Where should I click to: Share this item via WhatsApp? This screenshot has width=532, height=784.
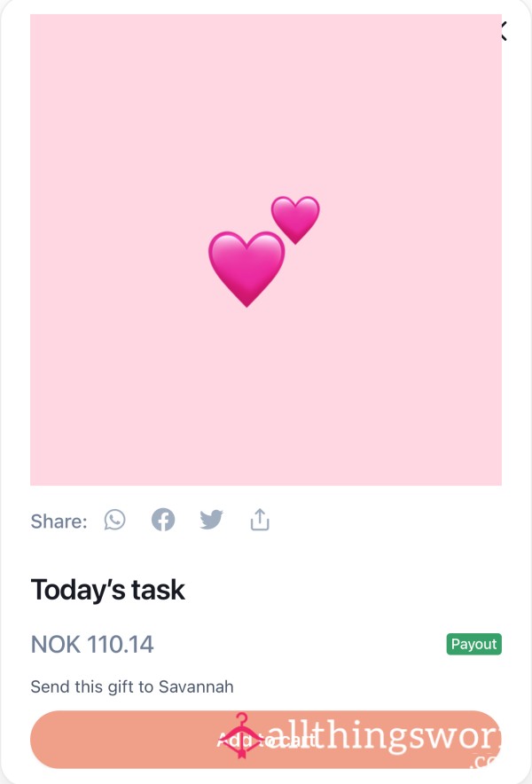coord(115,520)
